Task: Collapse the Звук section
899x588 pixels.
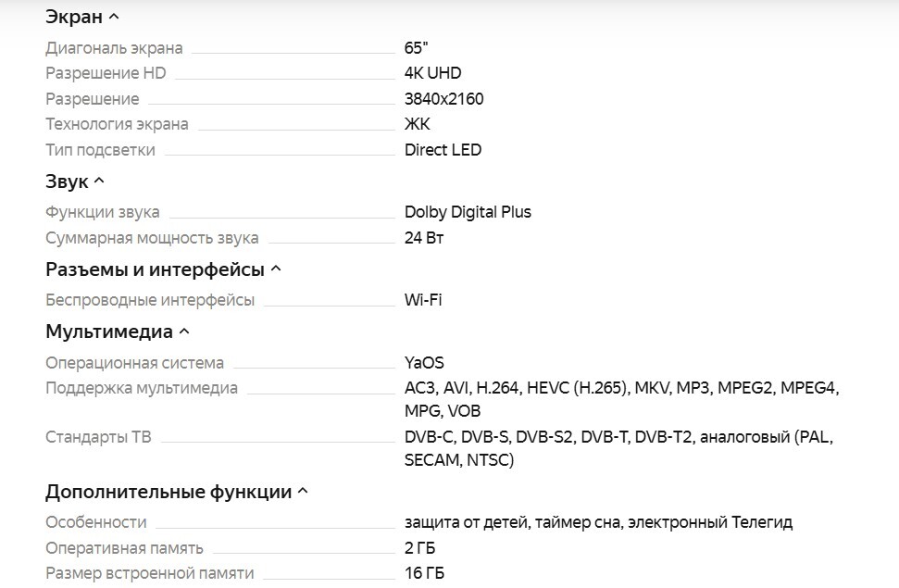Action: coord(99,181)
